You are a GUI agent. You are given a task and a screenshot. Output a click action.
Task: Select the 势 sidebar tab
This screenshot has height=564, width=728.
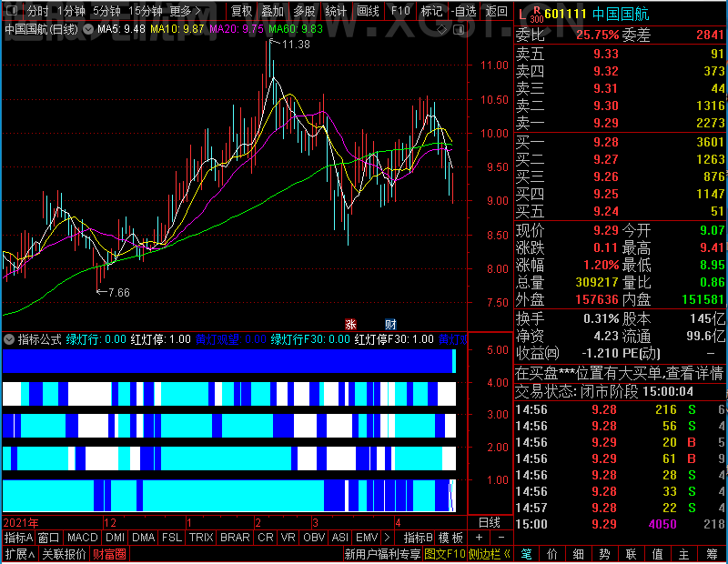(x=604, y=554)
